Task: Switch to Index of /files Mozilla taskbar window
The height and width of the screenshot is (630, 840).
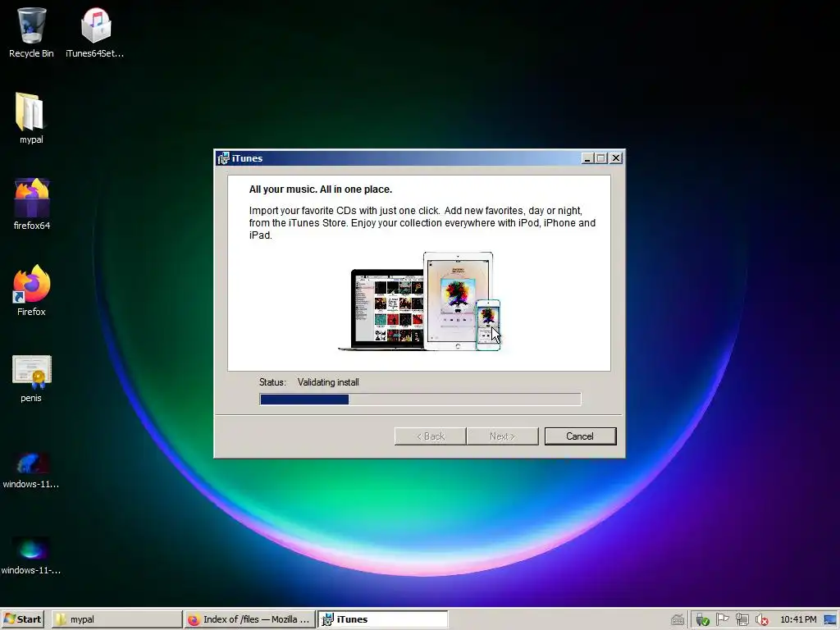Action: click(249, 619)
